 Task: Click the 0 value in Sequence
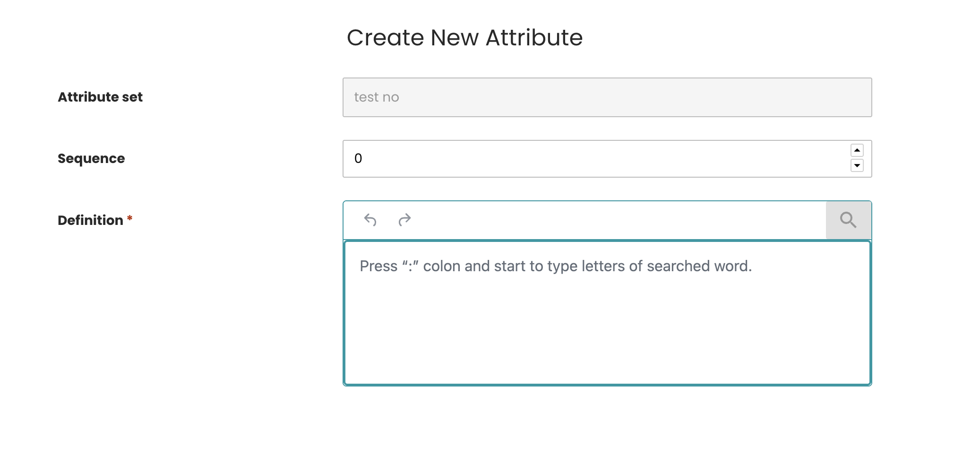tap(358, 159)
